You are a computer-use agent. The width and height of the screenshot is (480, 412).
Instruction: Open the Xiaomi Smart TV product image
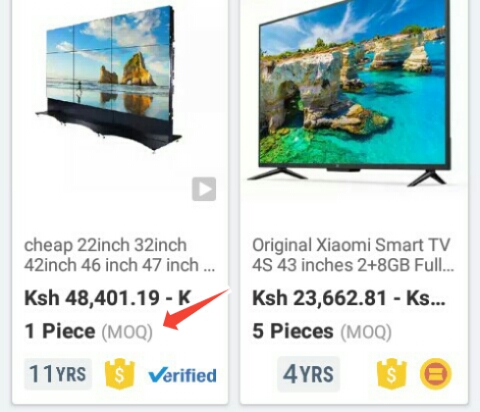click(x=354, y=93)
